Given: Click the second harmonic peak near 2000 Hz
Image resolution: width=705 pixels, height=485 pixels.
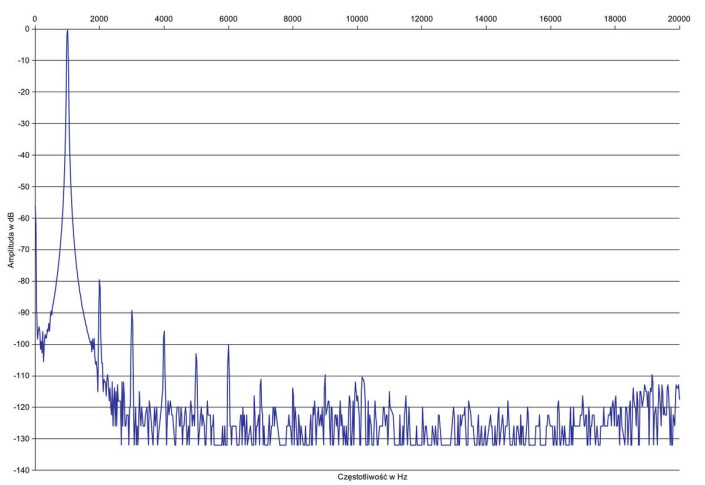Looking at the screenshot, I should [100, 282].
